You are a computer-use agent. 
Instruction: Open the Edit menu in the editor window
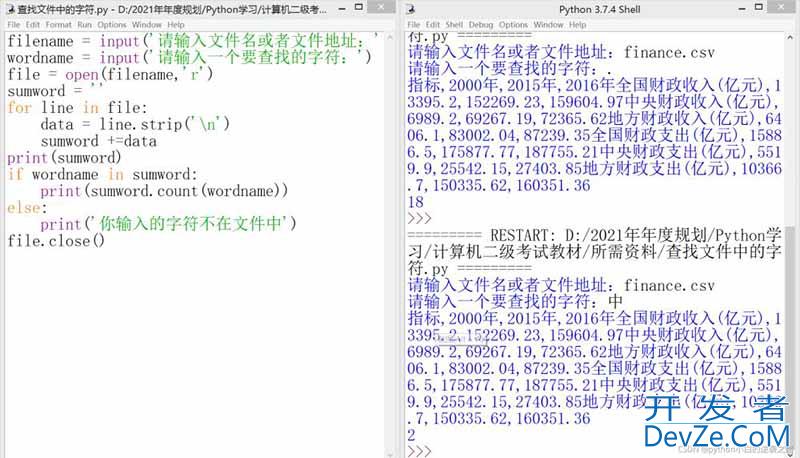[33, 24]
